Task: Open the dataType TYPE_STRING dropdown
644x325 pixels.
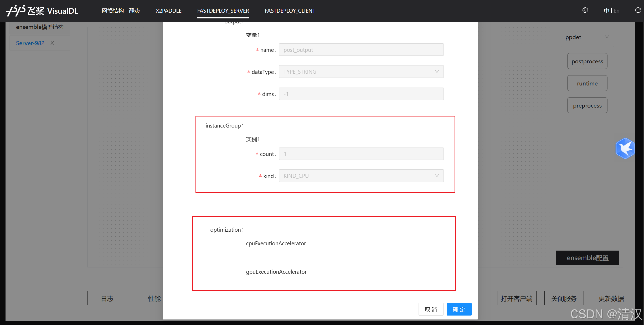Action: (x=361, y=72)
